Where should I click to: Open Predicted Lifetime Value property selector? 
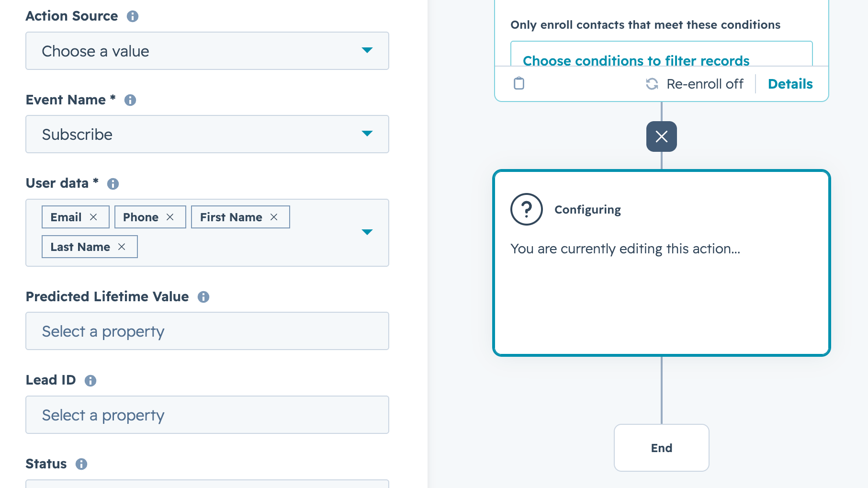click(x=207, y=331)
